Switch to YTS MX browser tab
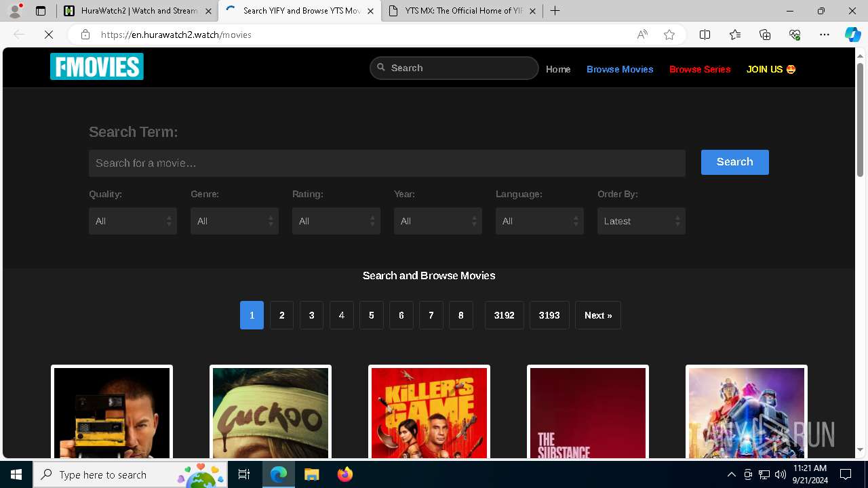 point(462,11)
